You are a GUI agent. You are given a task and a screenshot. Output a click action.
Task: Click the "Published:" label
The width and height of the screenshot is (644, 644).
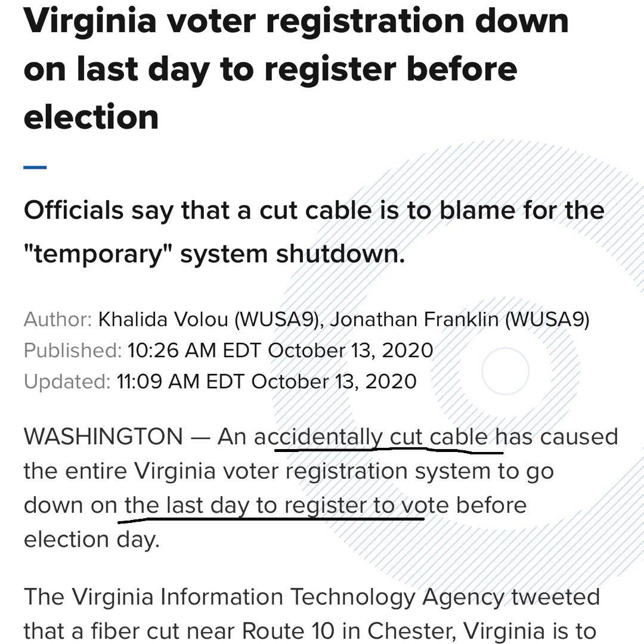[x=72, y=351]
